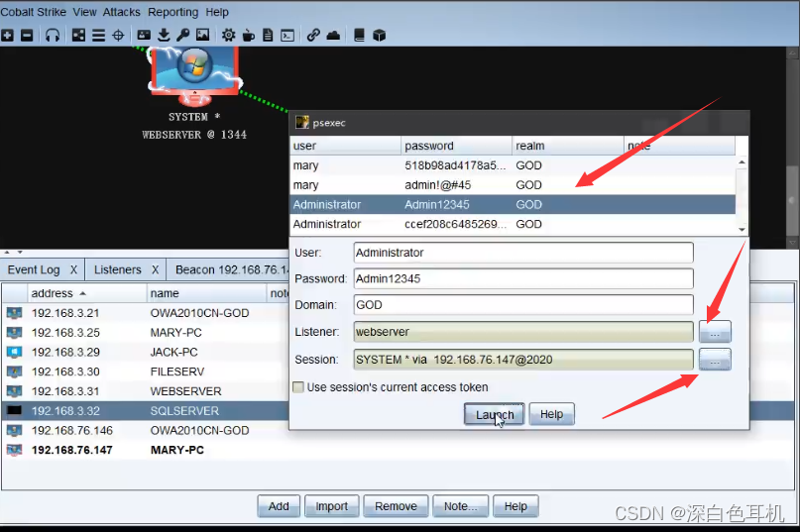Open the View menu
The width and height of the screenshot is (800, 532).
(x=84, y=12)
